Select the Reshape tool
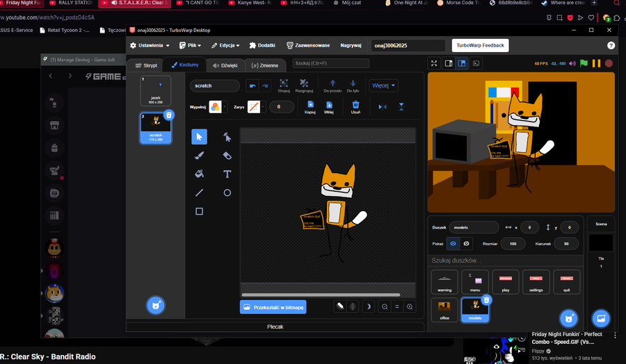Viewport: 626px width, 364px height. pyautogui.click(x=227, y=137)
